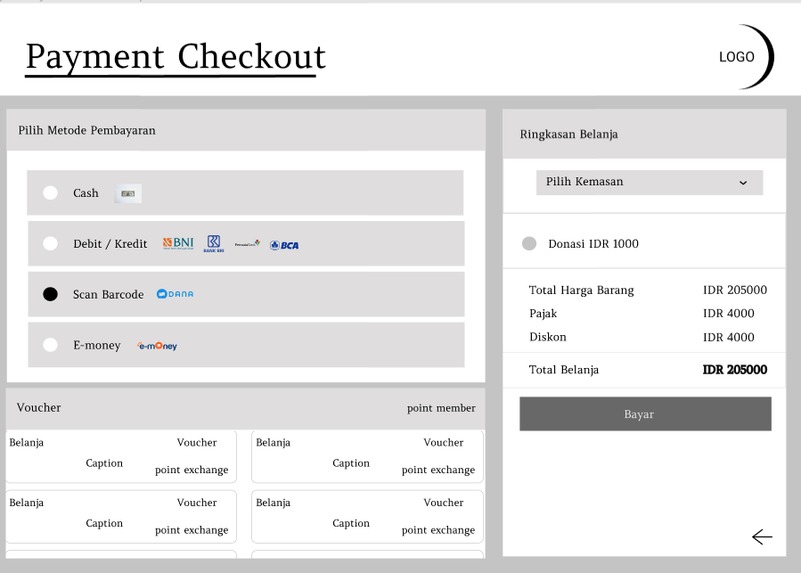
Task: Click the Cash payment label
Action: coord(86,193)
